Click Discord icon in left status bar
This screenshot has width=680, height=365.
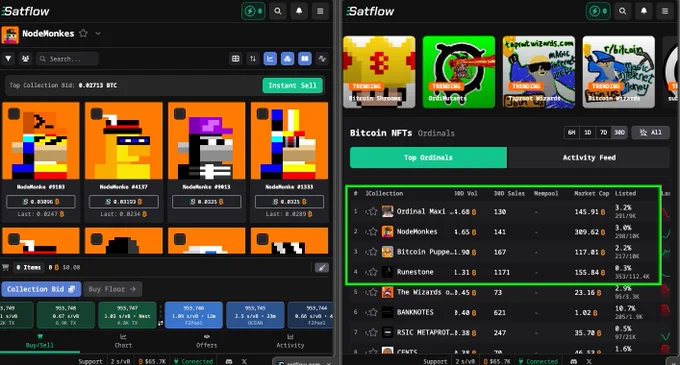pos(229,361)
